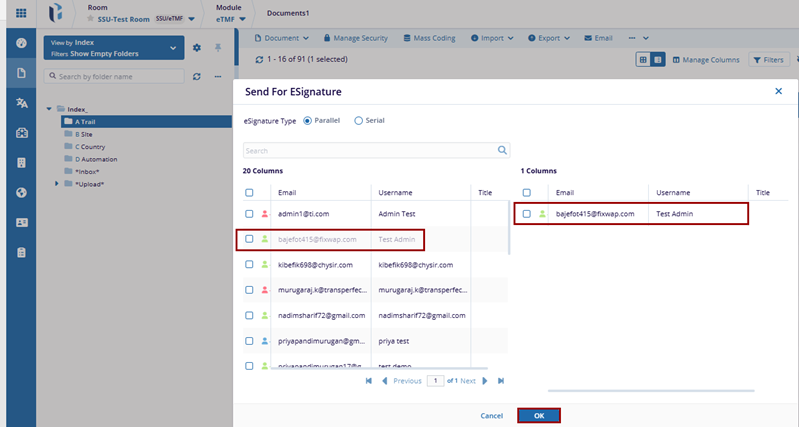799x427 pixels.
Task: Refresh the folder tree
Action: pyautogui.click(x=197, y=76)
